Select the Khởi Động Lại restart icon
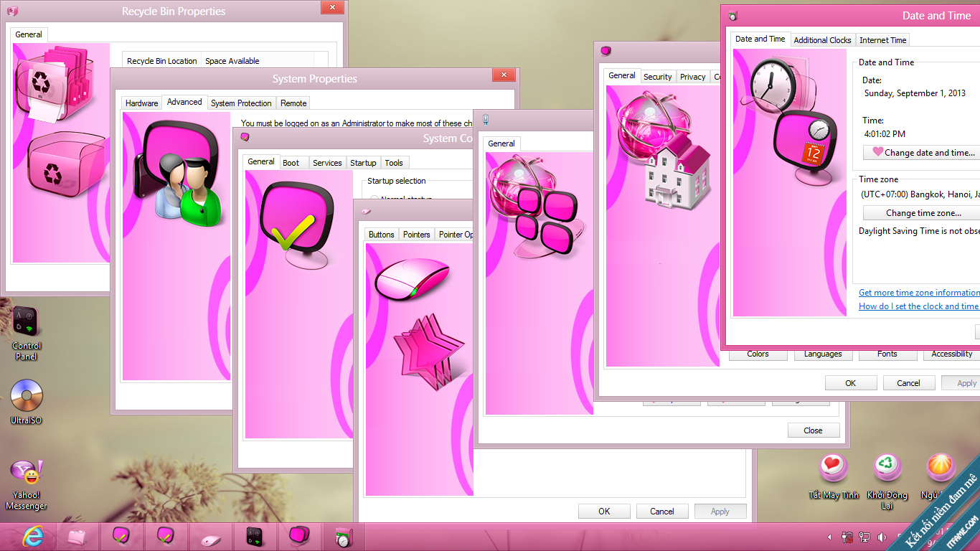 click(887, 467)
